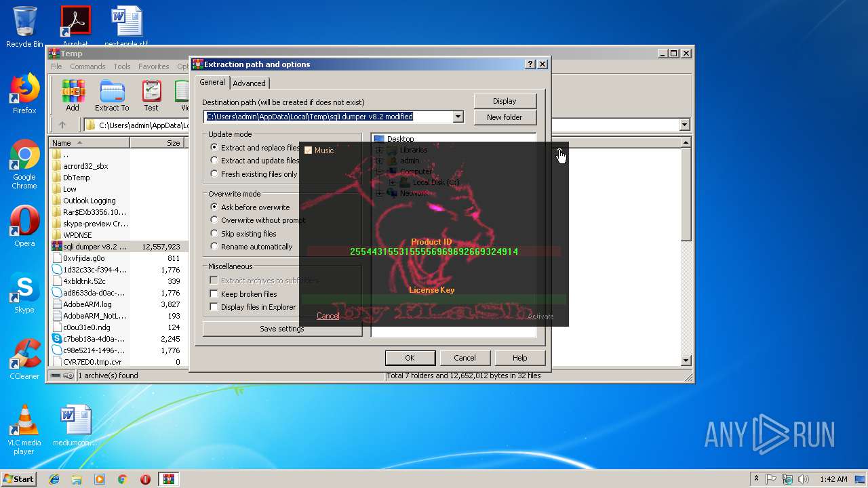
Task: Click the Help button in dialog
Action: [519, 358]
